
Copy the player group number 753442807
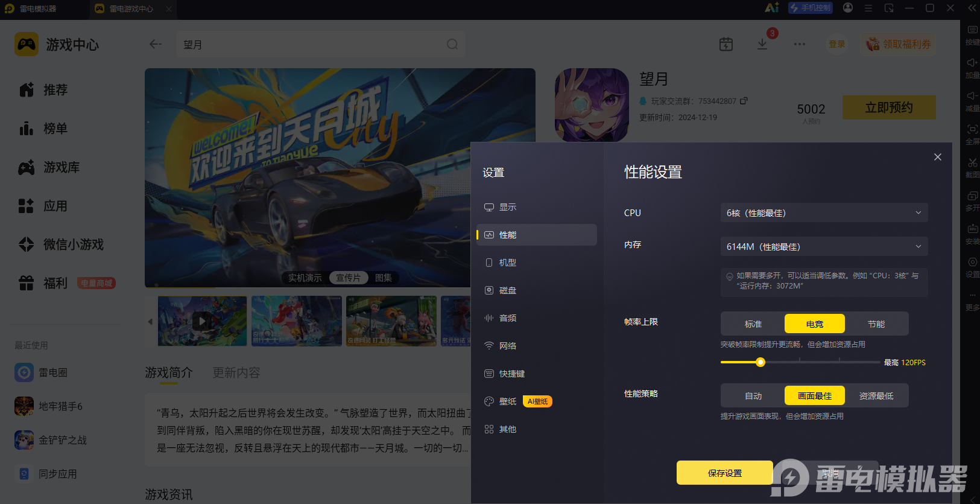point(744,101)
